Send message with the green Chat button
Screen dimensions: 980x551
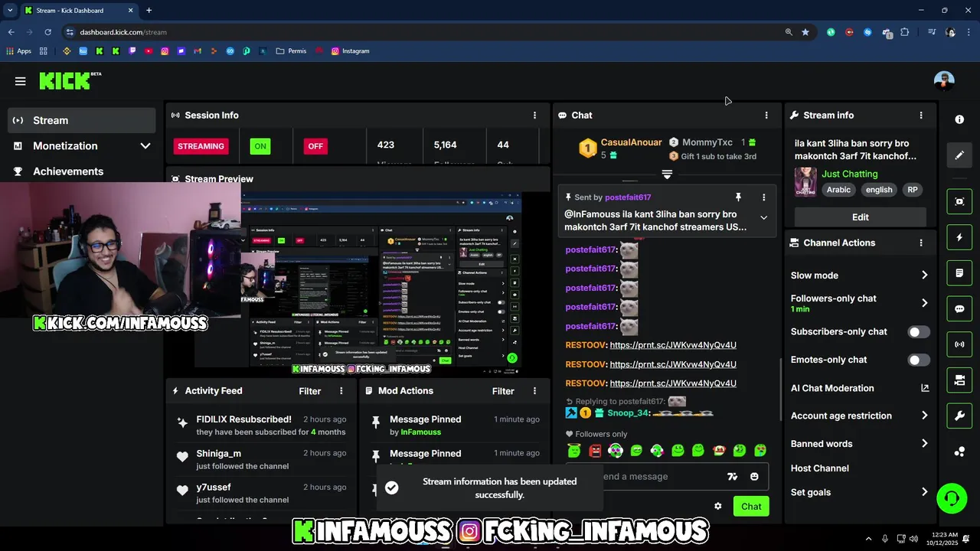coord(751,507)
